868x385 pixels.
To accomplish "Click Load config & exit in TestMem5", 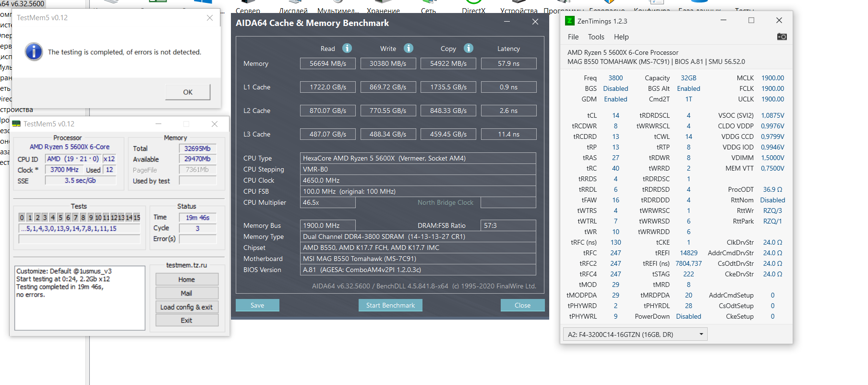I will point(187,307).
